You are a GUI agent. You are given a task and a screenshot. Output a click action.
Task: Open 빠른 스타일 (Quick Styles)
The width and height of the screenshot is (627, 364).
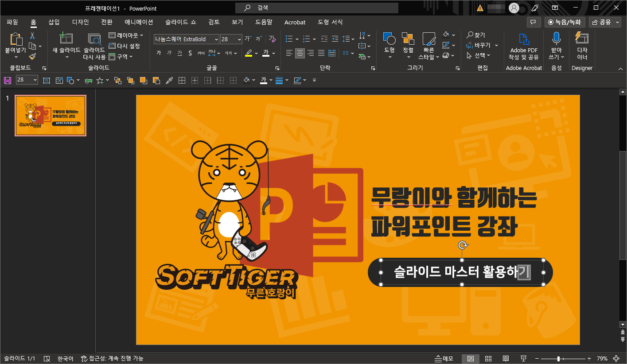point(428,42)
